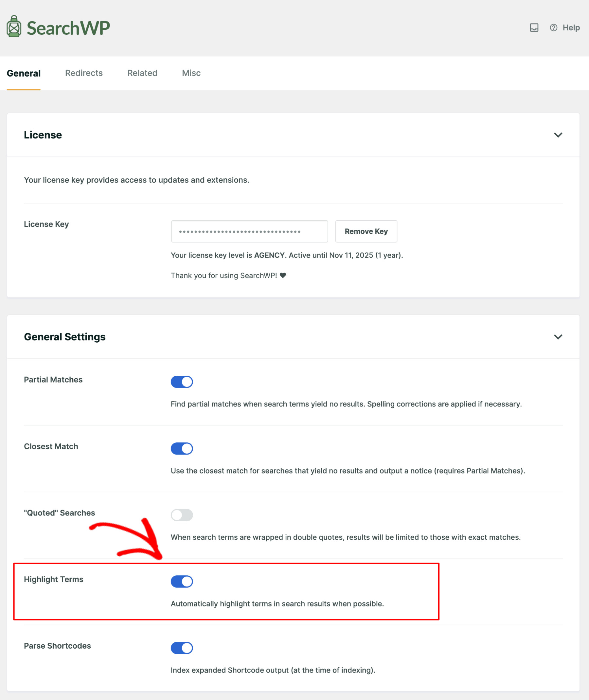Click the Closest Match label
The height and width of the screenshot is (700, 589).
point(51,446)
